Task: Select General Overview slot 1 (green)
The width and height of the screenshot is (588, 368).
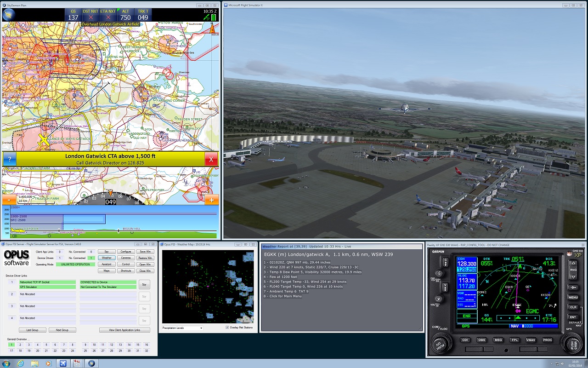Action: [x=11, y=345]
